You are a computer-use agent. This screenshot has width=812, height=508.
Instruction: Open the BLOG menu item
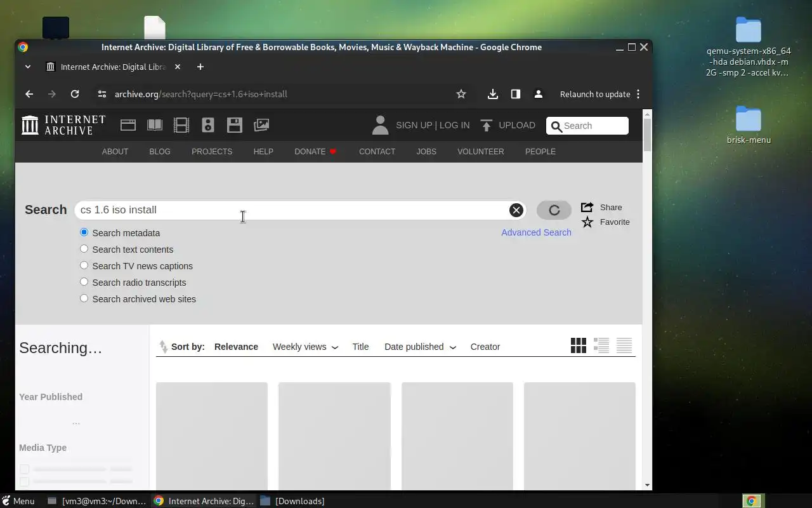[160, 152]
